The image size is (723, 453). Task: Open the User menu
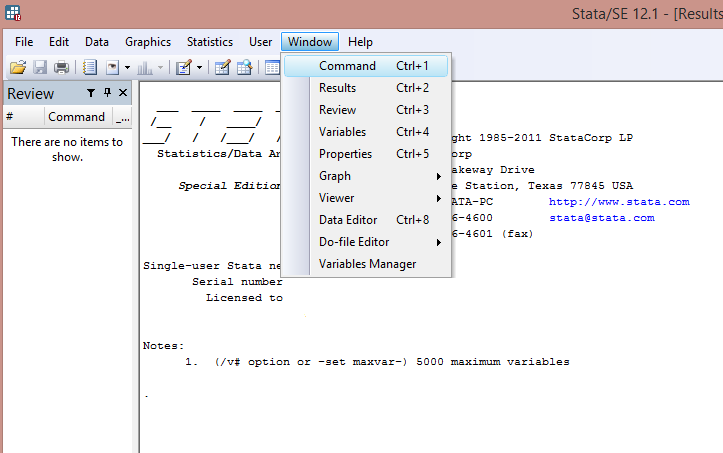(x=261, y=42)
